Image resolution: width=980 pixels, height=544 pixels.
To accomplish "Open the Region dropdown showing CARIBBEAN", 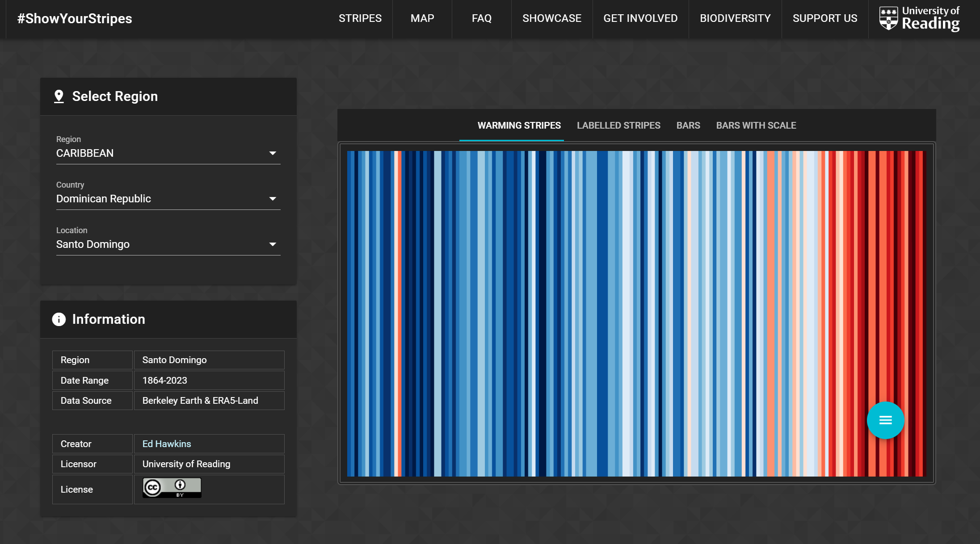I will click(x=168, y=153).
